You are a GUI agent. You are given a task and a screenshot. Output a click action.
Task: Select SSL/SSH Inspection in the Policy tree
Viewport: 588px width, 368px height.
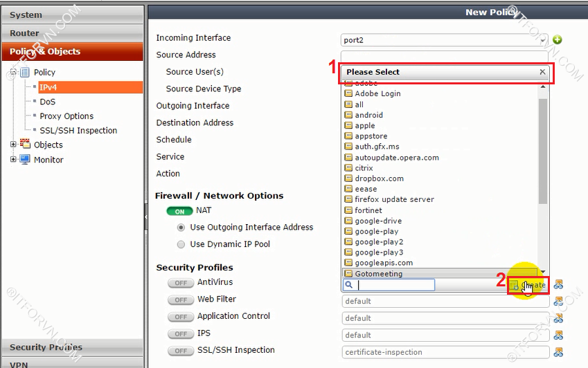(78, 130)
